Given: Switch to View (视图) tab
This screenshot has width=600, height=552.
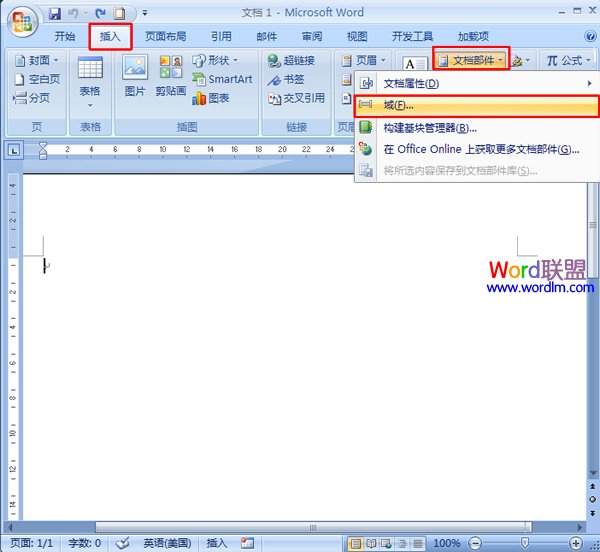Looking at the screenshot, I should click(357, 36).
